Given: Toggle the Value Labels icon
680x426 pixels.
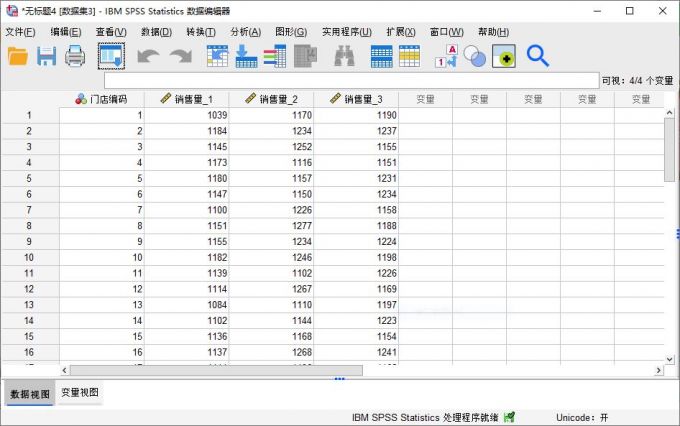Looking at the screenshot, I should [446, 57].
